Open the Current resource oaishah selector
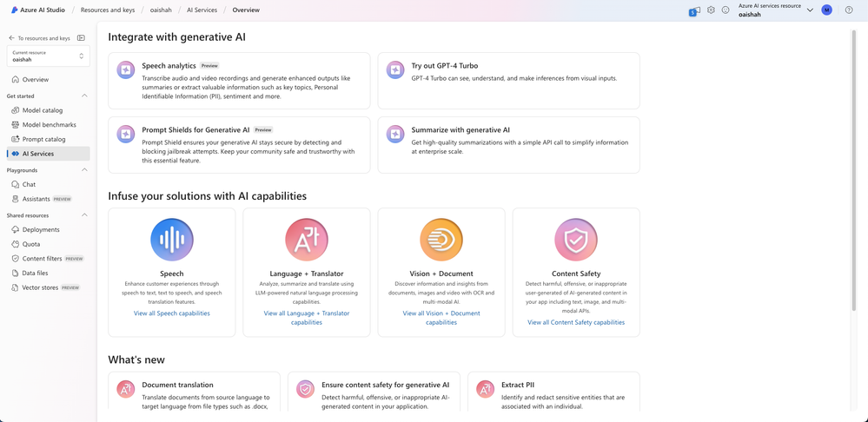Image resolution: width=868 pixels, height=422 pixels. 48,56
